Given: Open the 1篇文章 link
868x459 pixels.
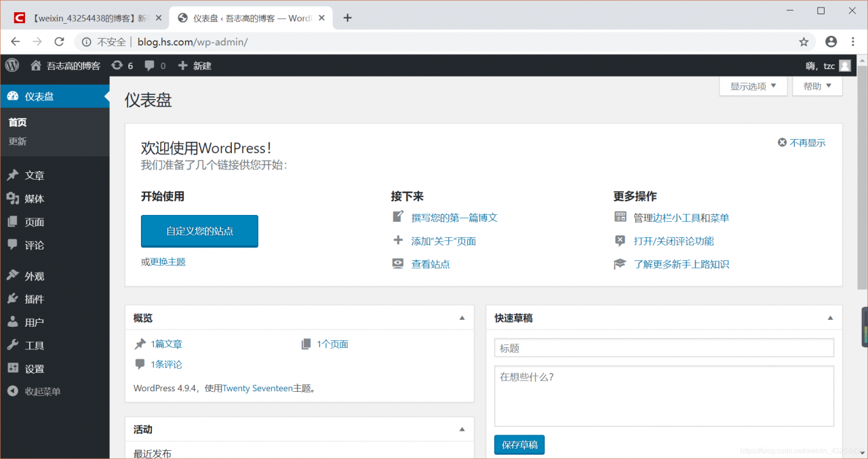Looking at the screenshot, I should (x=166, y=344).
